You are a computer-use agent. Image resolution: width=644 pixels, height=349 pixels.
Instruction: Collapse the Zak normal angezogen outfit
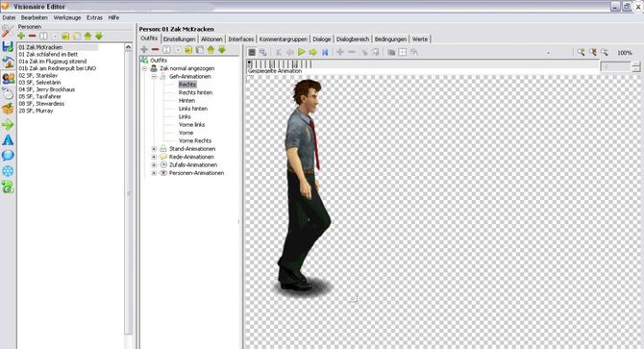point(144,68)
